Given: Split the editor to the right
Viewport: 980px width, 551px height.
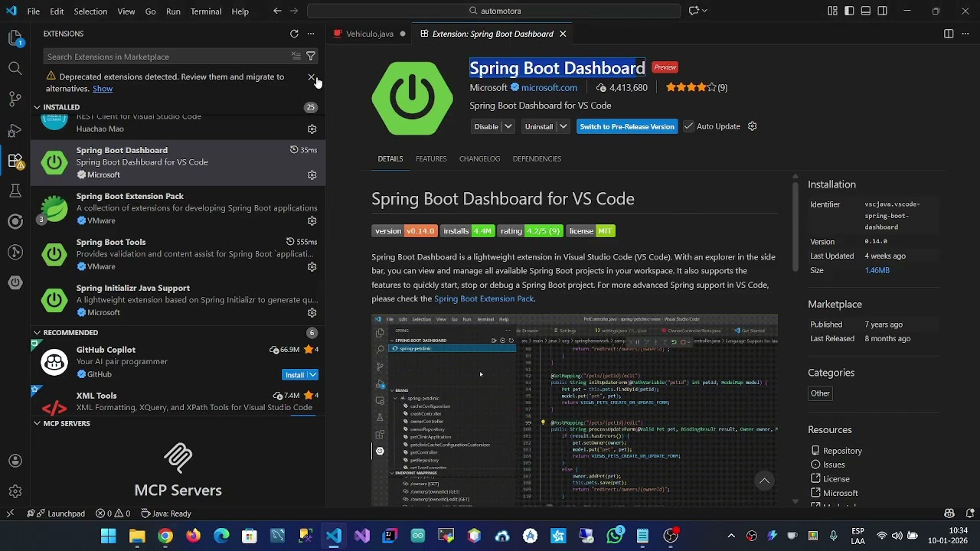Looking at the screenshot, I should pos(949,34).
